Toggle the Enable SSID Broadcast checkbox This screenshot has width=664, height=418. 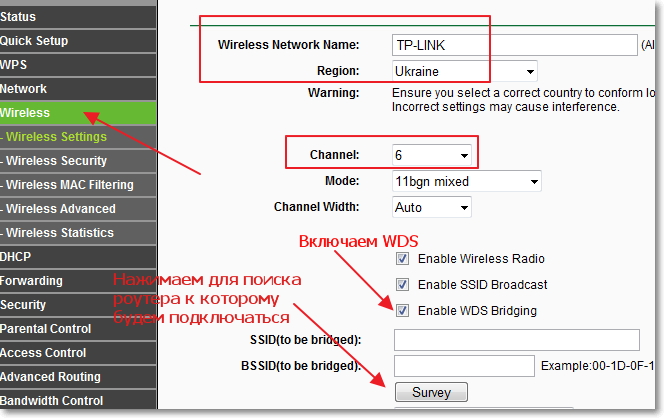pos(403,285)
